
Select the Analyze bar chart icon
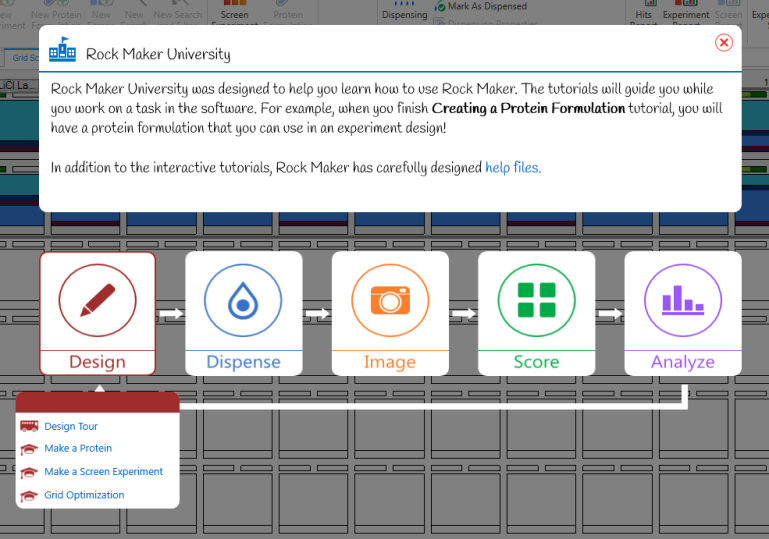click(x=683, y=300)
